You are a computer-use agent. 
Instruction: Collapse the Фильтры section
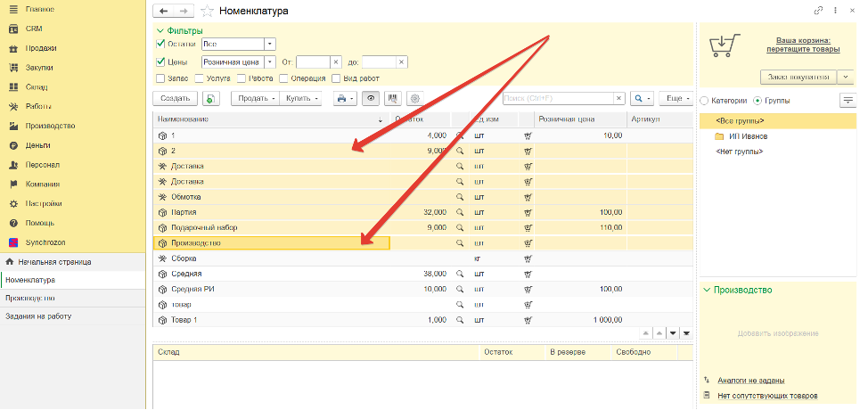[160, 30]
